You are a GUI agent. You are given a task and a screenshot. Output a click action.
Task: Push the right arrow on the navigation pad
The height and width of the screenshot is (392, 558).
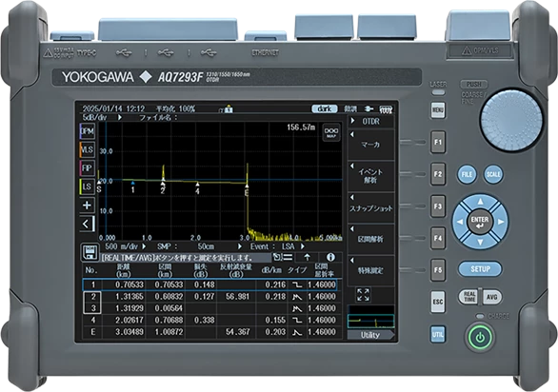click(501, 222)
